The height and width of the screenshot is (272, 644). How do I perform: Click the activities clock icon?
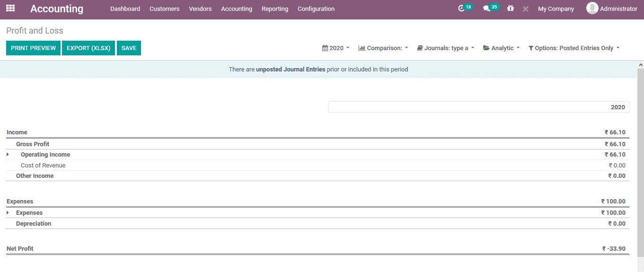click(462, 9)
